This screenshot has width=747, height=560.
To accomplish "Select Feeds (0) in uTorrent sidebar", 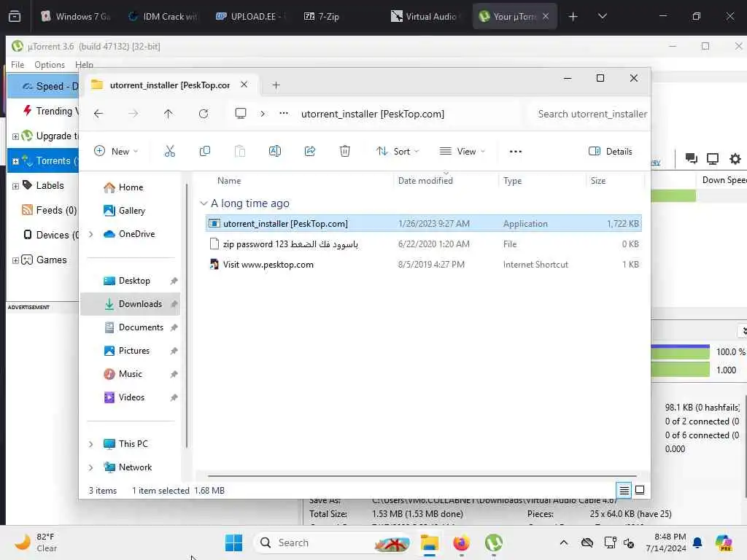I will point(49,210).
